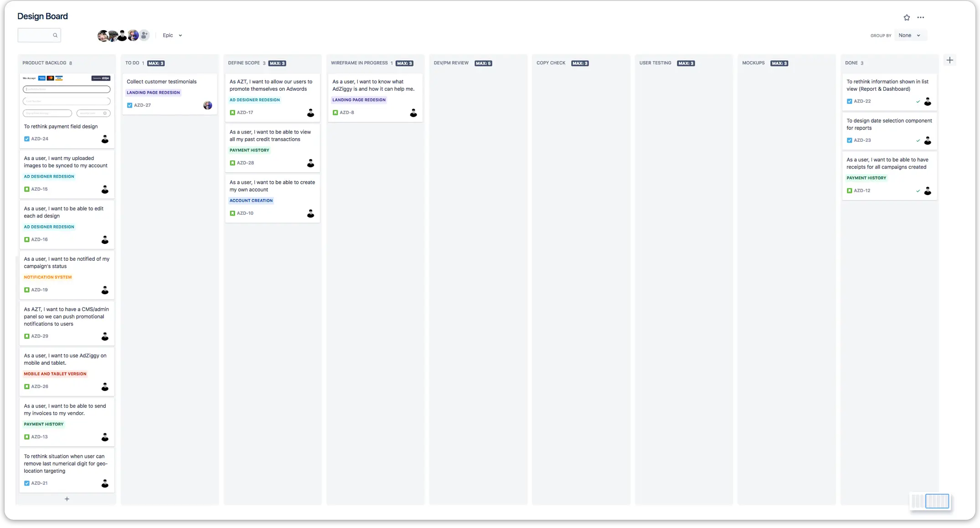Screen dimensions: 980x528
Task: Open the three-dot board options menu
Action: [921, 17]
